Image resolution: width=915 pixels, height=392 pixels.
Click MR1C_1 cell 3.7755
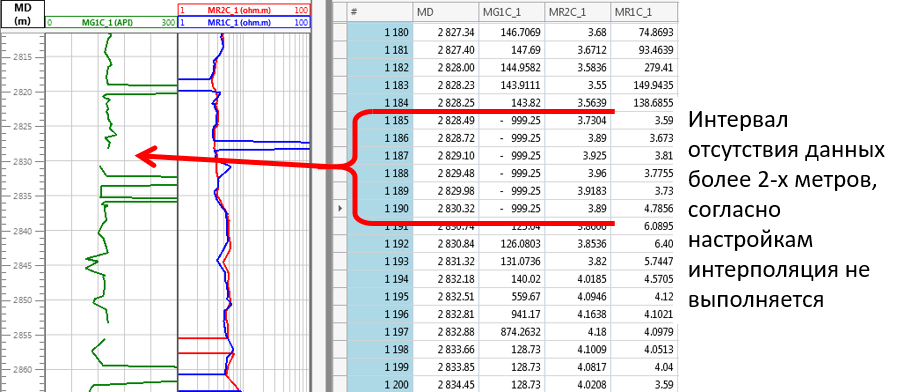click(644, 173)
